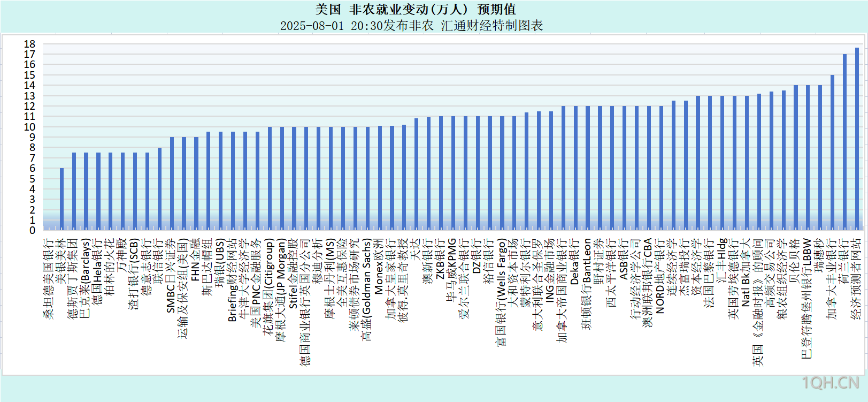Click the bar for 美银美林

(x=62, y=199)
